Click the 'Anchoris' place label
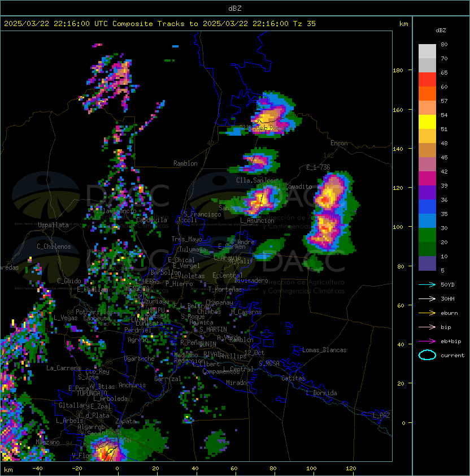 [x=132, y=385]
